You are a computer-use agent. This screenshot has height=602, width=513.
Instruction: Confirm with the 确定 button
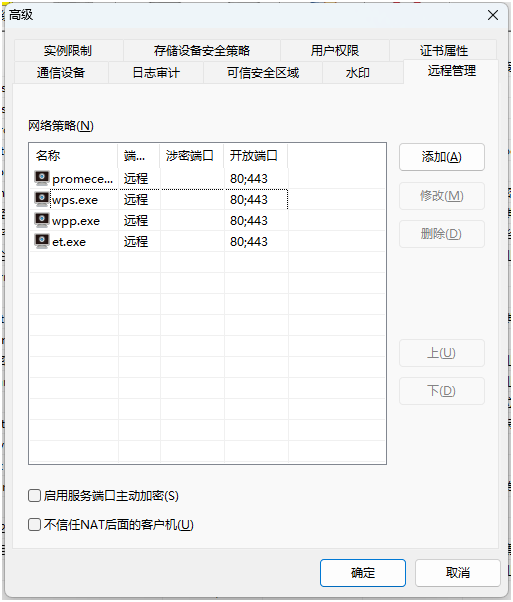(363, 573)
